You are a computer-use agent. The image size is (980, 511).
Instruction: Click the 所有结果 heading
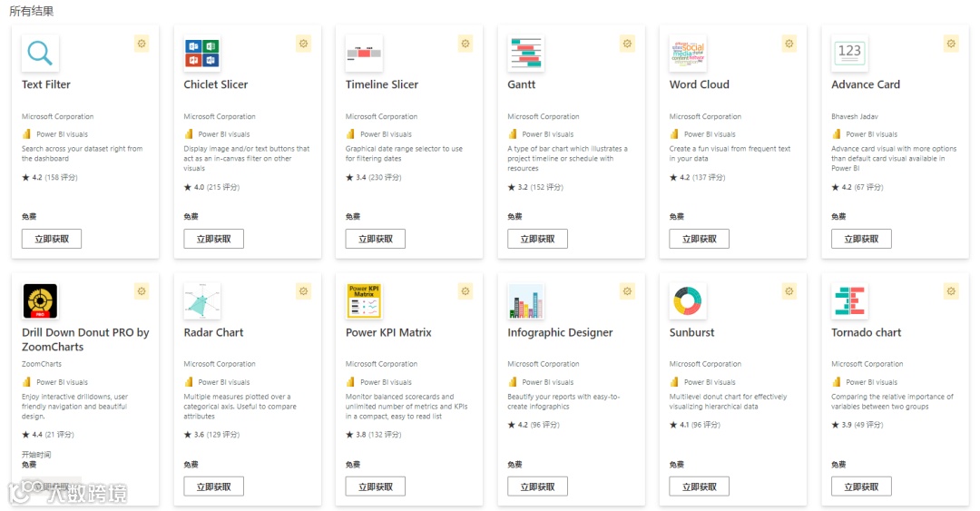coord(31,11)
